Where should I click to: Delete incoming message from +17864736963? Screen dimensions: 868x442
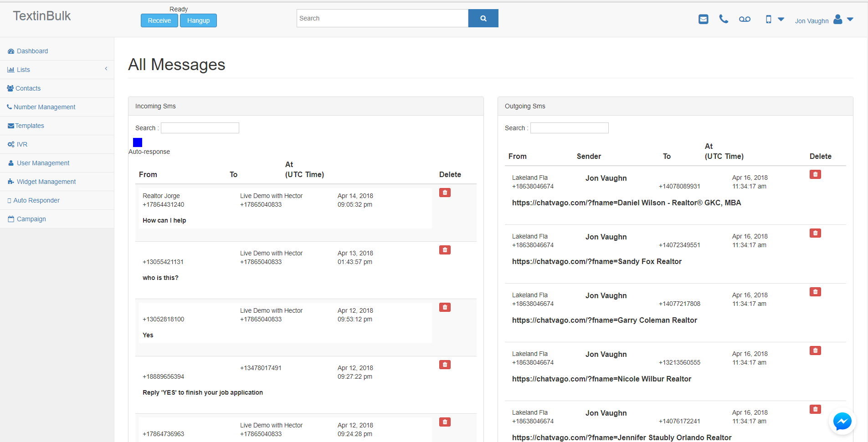445,422
